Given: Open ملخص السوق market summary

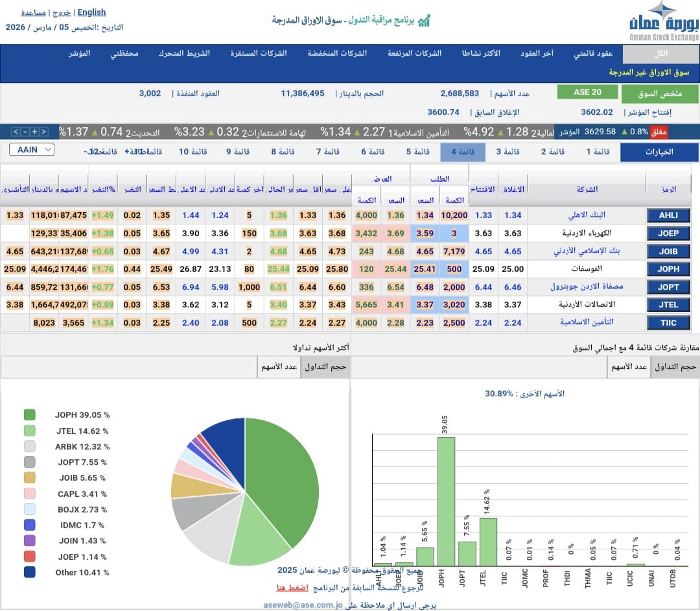Looking at the screenshot, I should point(661,93).
